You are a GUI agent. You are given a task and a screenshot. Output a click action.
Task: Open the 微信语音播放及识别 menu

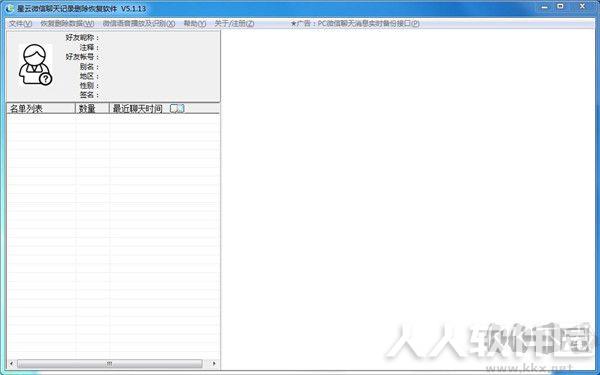[x=139, y=24]
